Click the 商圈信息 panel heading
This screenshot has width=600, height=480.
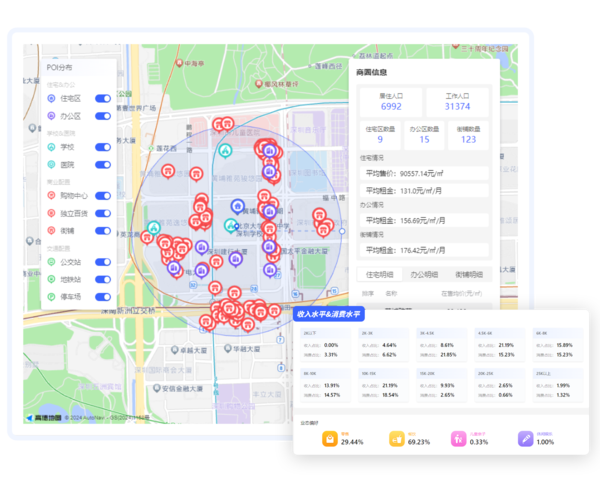371,72
